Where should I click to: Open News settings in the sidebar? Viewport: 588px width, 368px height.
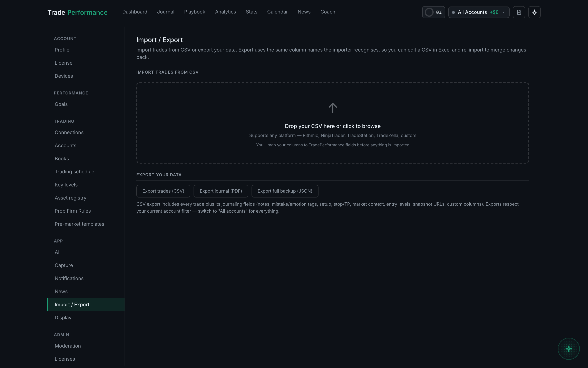86,292
